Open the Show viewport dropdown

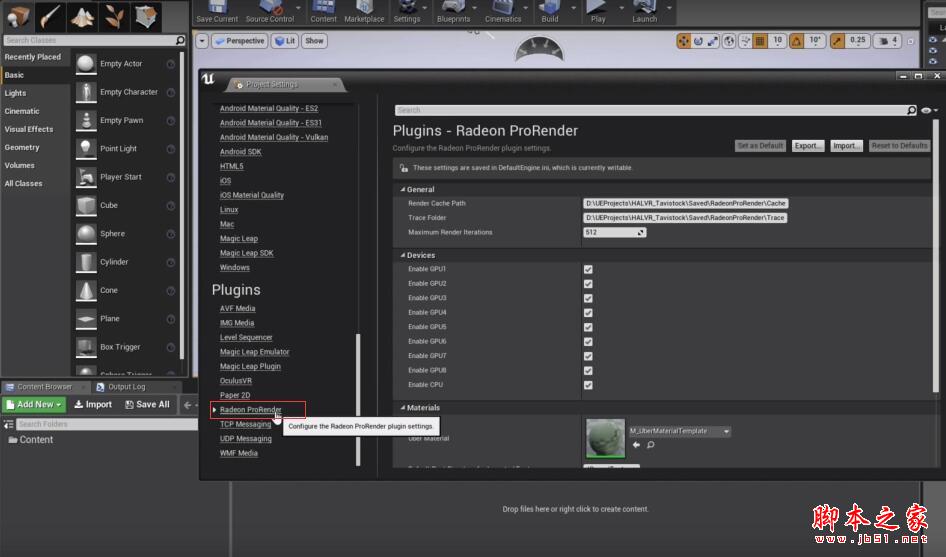point(314,40)
